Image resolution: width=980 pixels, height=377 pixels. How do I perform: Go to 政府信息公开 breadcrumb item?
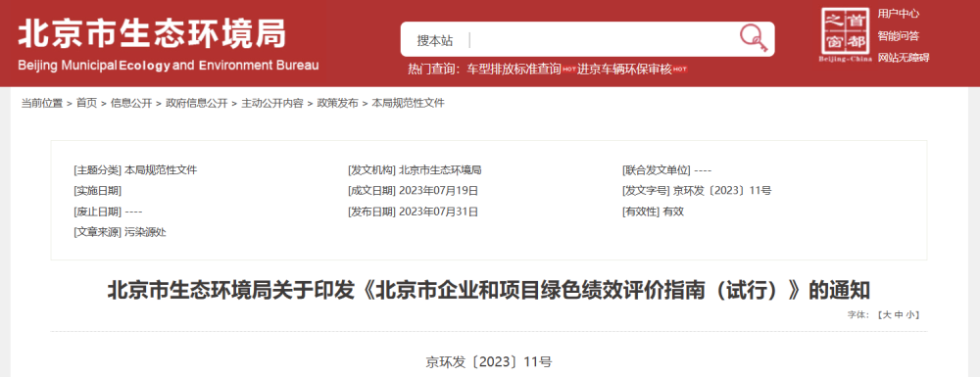pos(196,104)
